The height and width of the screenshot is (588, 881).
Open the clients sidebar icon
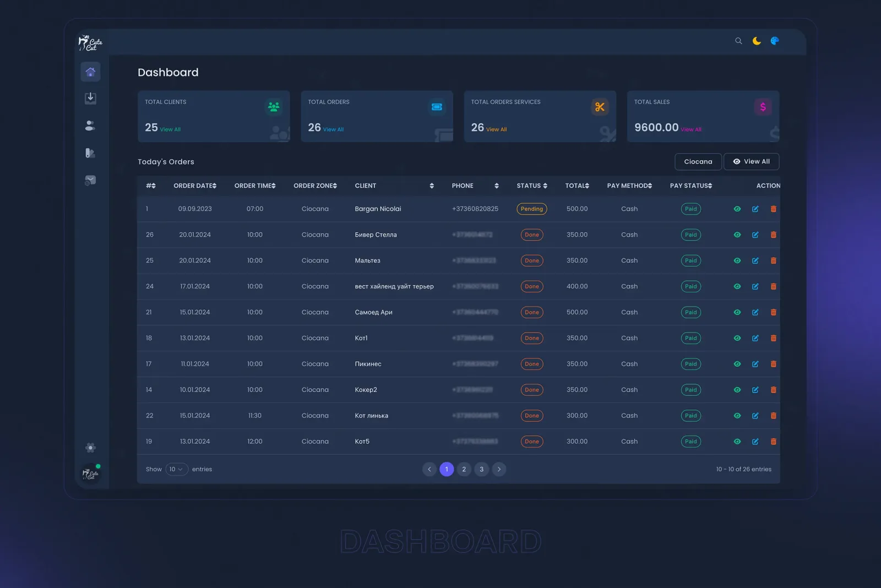point(90,126)
